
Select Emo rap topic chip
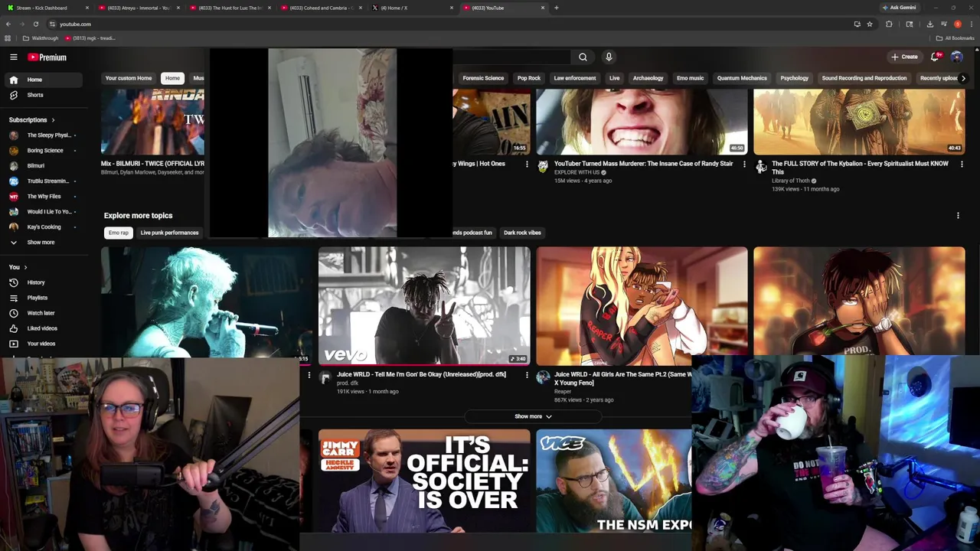click(119, 233)
